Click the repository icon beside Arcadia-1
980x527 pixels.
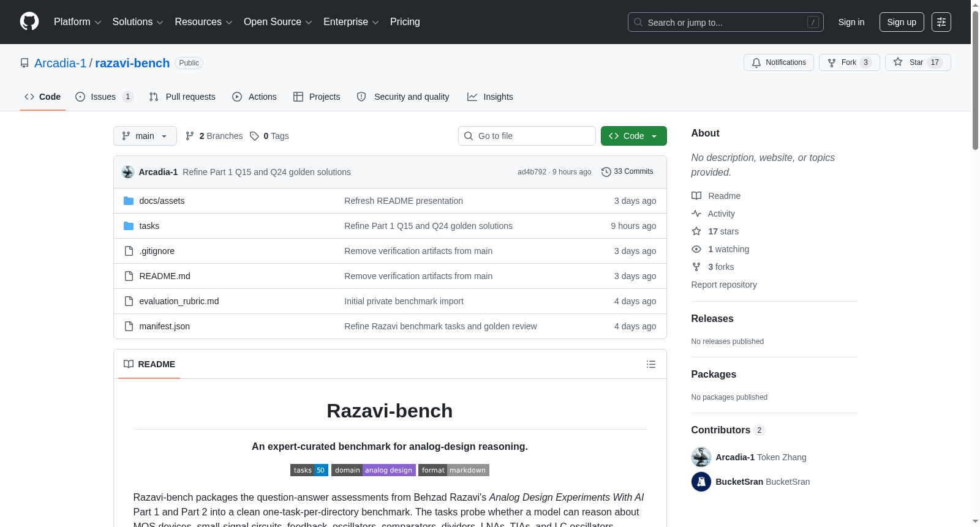pos(24,63)
